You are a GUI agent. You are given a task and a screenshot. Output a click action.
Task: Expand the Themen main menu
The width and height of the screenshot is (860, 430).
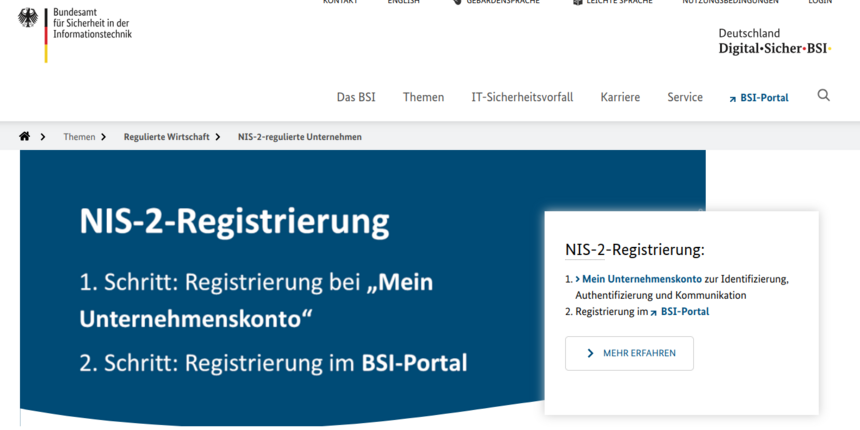(423, 97)
